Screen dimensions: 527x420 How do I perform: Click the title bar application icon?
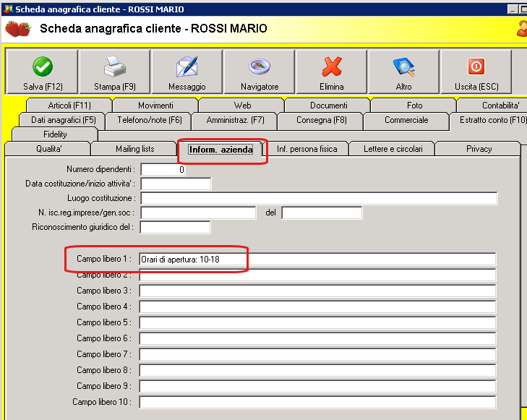(x=8, y=9)
